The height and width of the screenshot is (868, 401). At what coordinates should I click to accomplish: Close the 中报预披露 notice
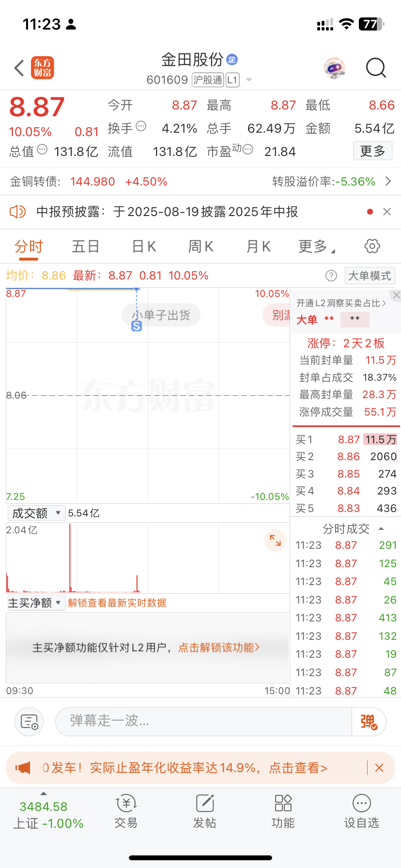point(387,212)
